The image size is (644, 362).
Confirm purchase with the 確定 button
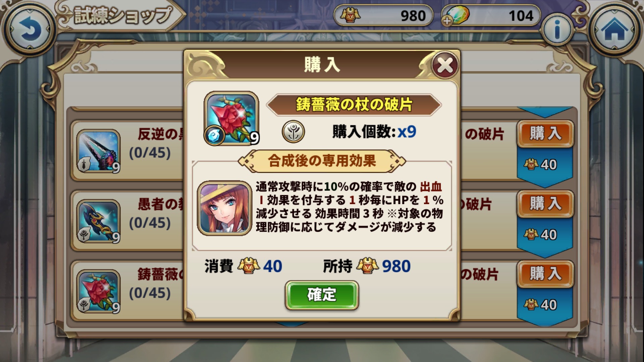click(322, 295)
